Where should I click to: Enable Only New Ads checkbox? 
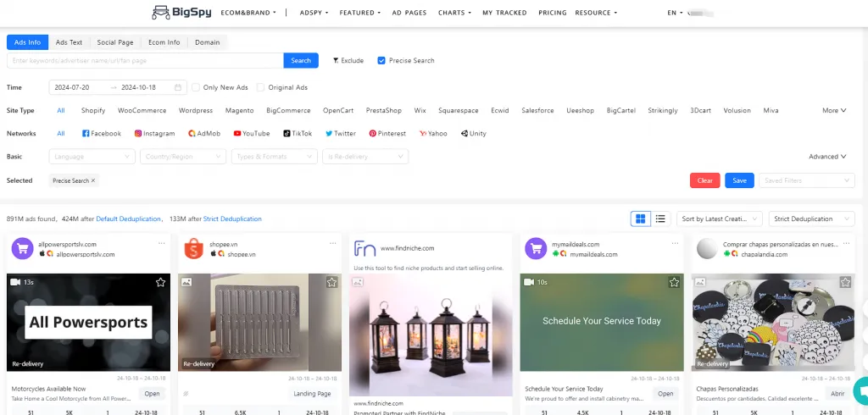click(196, 87)
